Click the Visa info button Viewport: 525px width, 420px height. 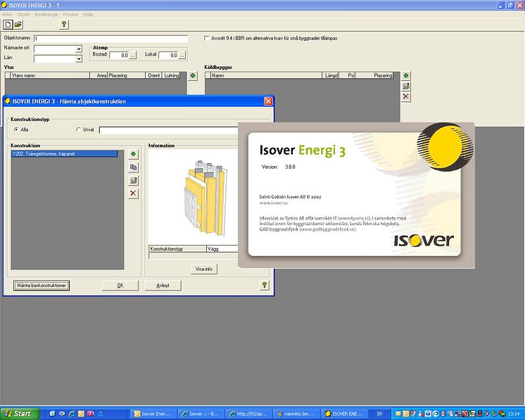tap(204, 269)
